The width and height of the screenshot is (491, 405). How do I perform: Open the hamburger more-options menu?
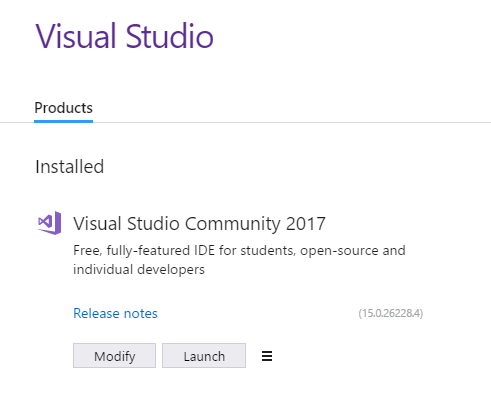coord(267,356)
